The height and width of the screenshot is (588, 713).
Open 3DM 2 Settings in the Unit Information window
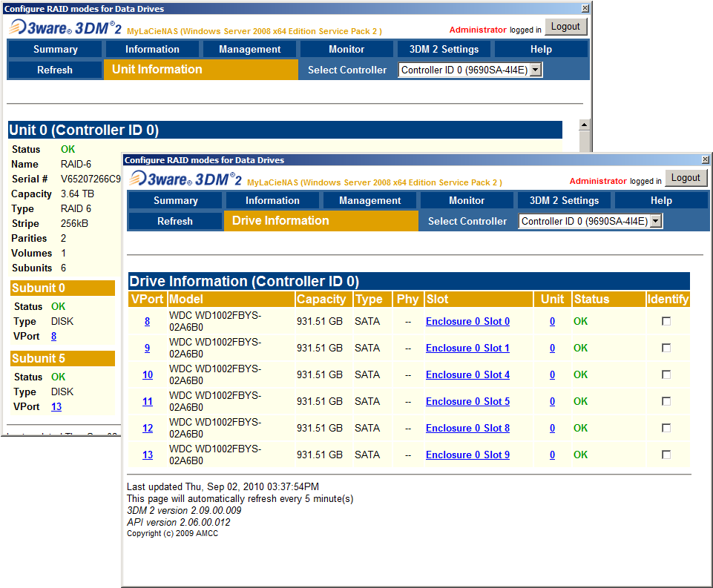click(x=444, y=49)
